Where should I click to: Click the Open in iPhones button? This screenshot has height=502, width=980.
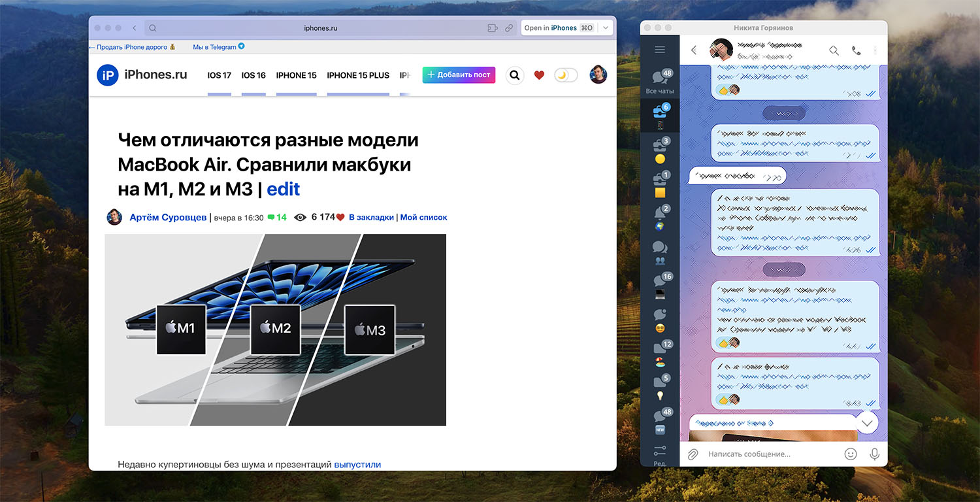[x=559, y=28]
